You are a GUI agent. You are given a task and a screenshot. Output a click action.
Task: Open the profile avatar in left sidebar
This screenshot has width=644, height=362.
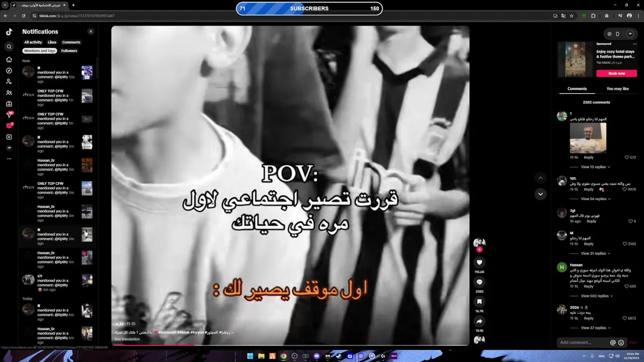tap(9, 148)
